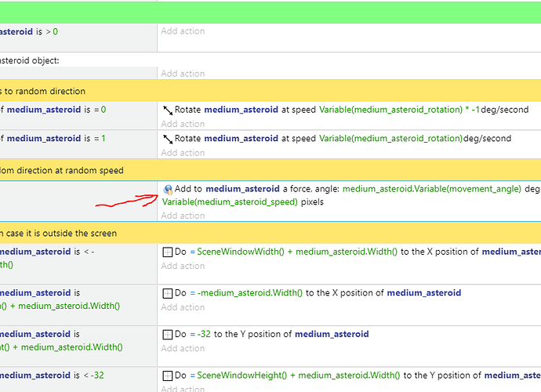The height and width of the screenshot is (392, 541).
Task: Click the position icon beside SceneWindowHeight() action
Action: 168,376
